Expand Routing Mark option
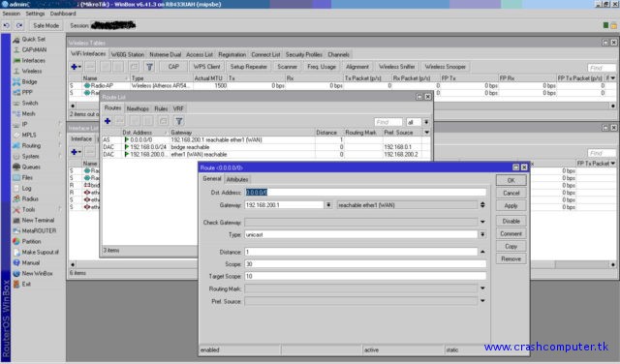This screenshot has height=364, width=620. click(x=482, y=288)
